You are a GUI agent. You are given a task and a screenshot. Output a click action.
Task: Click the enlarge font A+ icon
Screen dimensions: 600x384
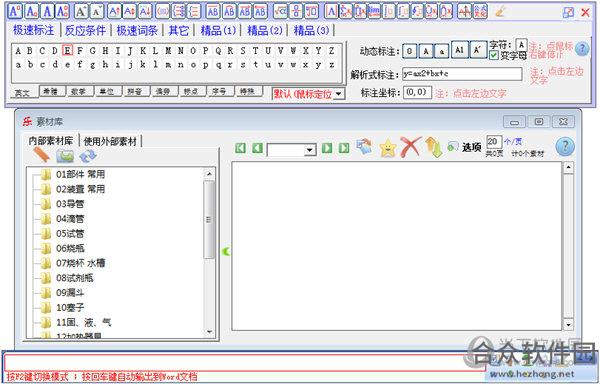[x=81, y=11]
